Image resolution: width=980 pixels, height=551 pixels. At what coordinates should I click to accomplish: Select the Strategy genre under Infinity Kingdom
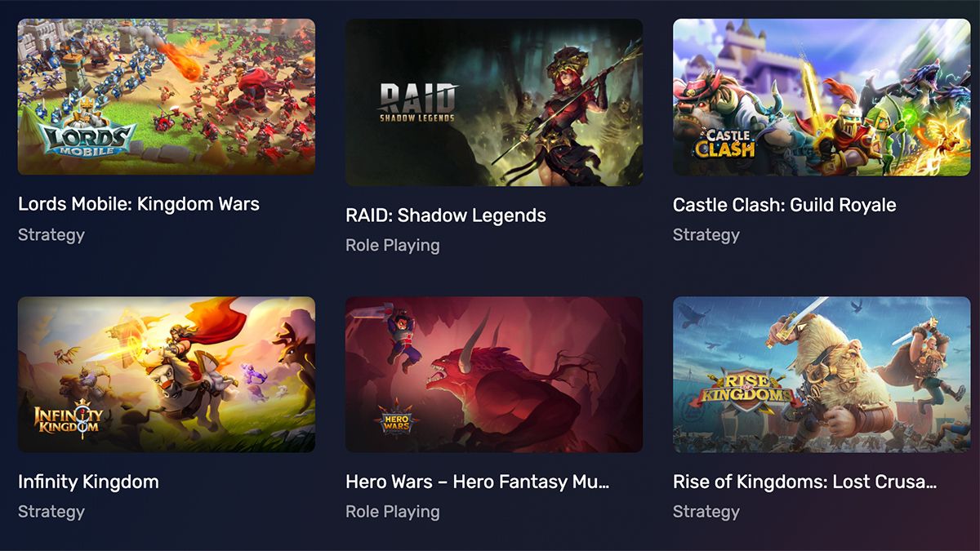coord(51,512)
